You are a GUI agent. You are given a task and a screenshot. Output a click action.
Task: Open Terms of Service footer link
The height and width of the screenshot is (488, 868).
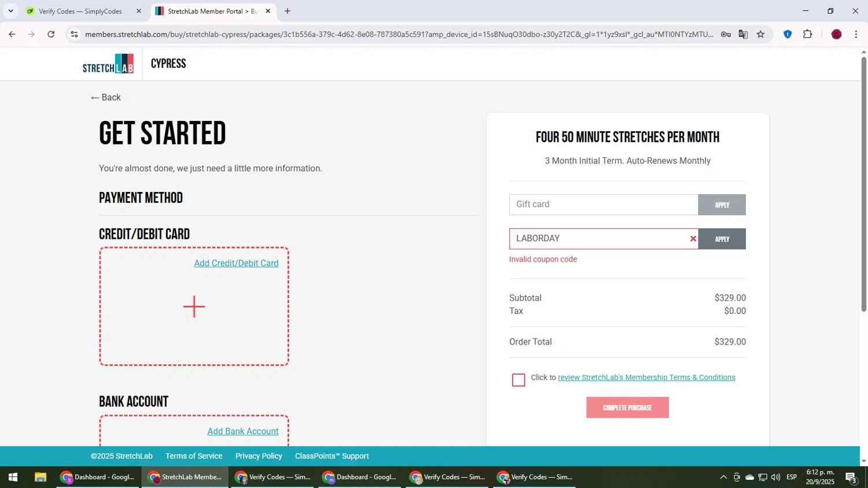194,456
